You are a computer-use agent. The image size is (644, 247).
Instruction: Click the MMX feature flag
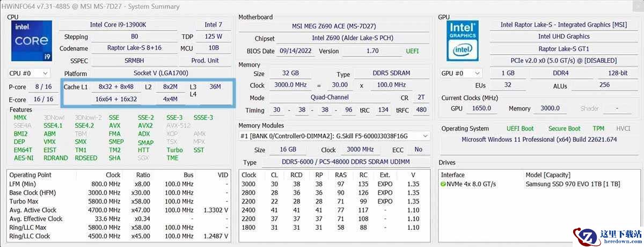(x=20, y=118)
